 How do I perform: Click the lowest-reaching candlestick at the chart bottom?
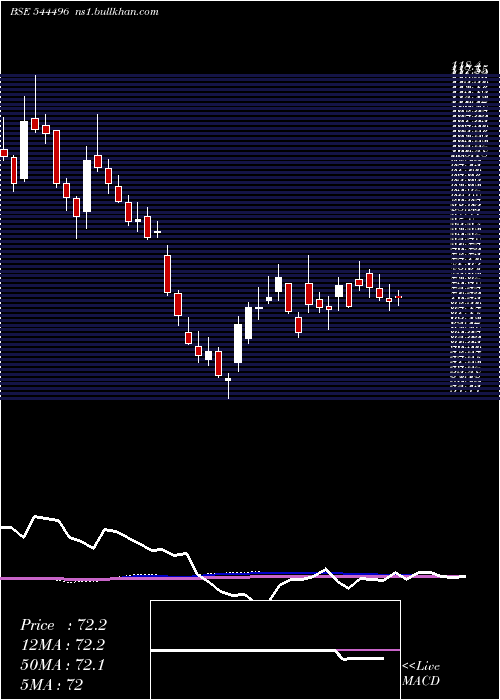[x=228, y=386]
